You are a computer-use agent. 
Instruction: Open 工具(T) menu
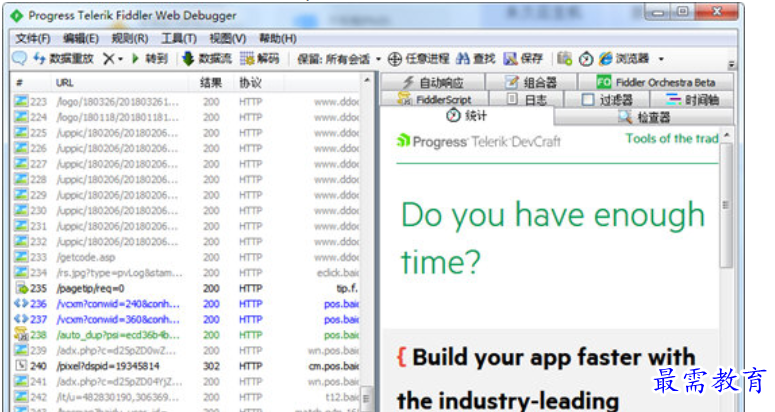(179, 39)
